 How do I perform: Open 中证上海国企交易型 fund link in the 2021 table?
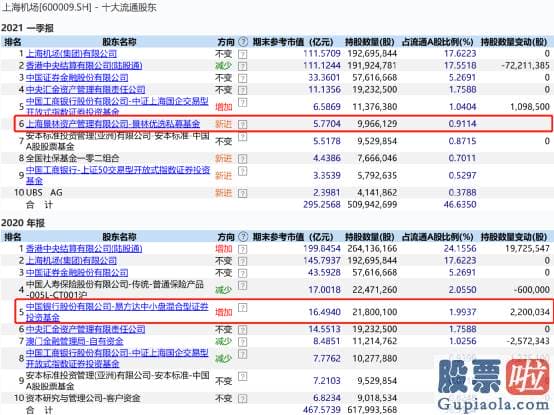[x=117, y=107]
